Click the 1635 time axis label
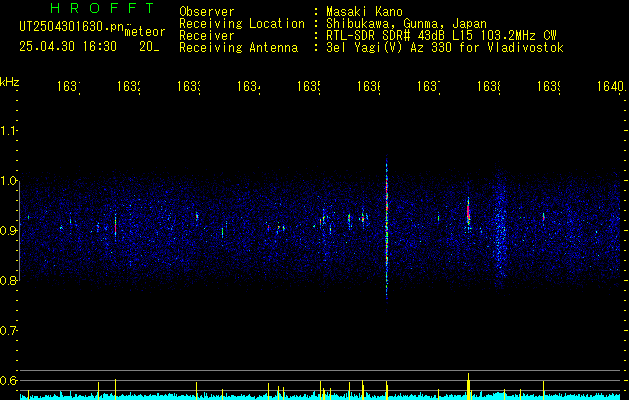 309,86
